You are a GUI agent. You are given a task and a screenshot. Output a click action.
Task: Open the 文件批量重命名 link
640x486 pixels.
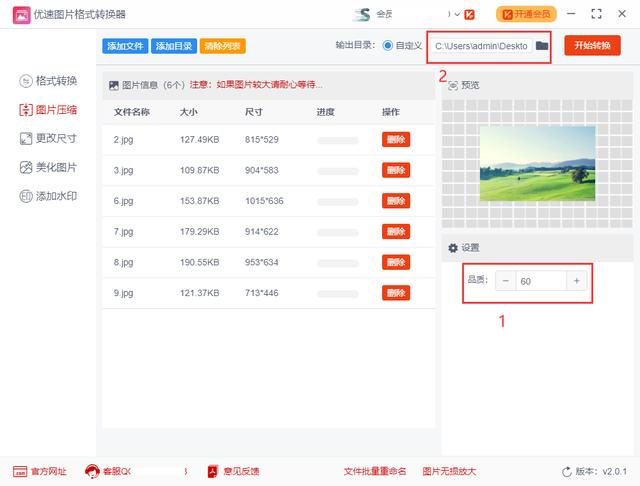[x=375, y=472]
